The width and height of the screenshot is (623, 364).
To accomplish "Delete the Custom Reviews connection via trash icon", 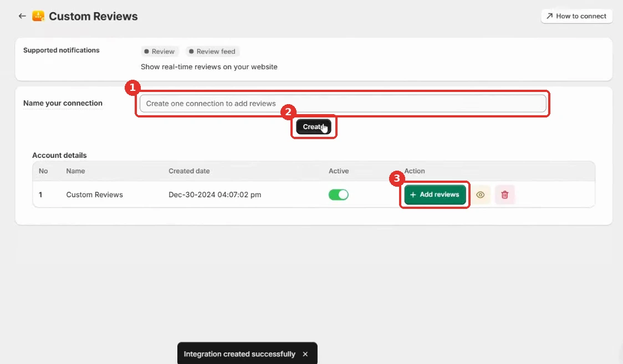I will click(504, 195).
